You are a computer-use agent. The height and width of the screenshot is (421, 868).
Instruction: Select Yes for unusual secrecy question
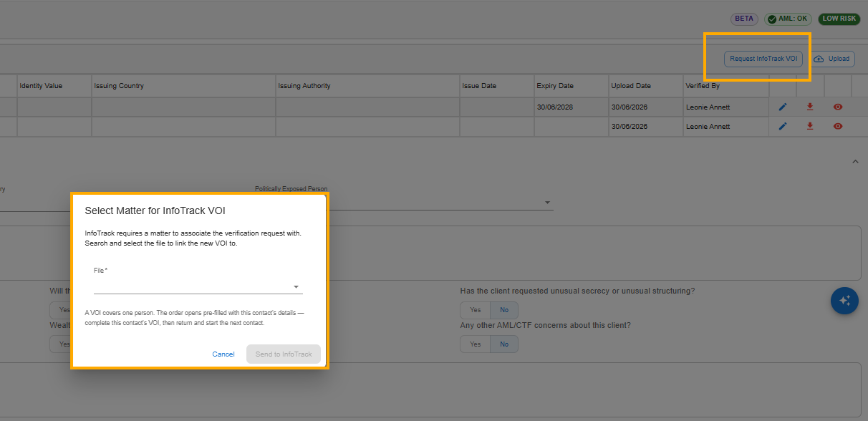475,310
